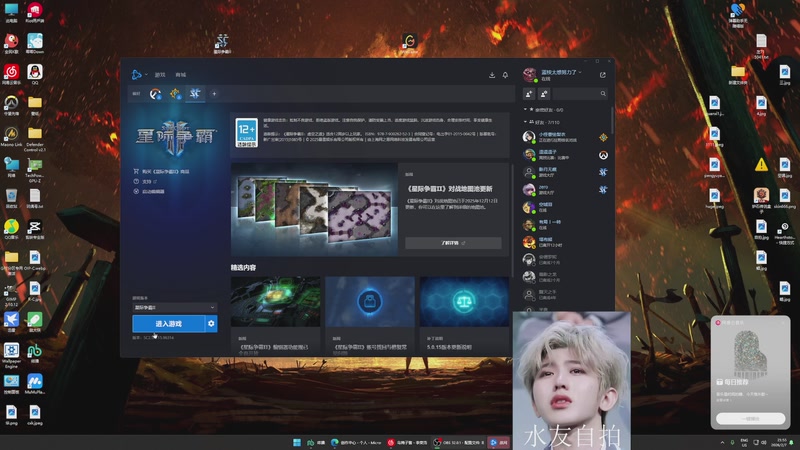
Task: Select the Hearthstone desktop shortcut
Action: click(785, 233)
